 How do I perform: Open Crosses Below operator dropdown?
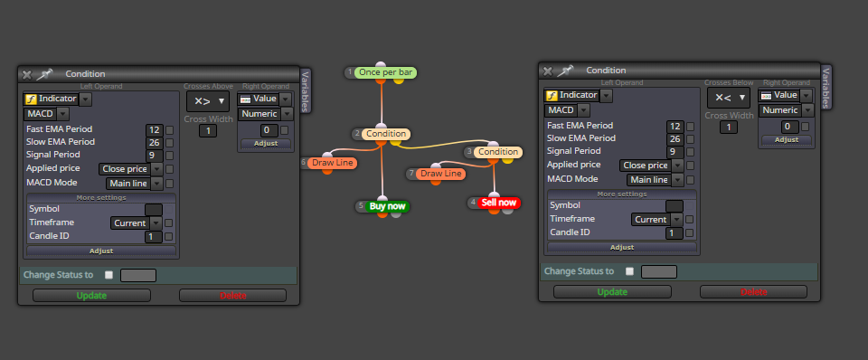click(x=729, y=98)
